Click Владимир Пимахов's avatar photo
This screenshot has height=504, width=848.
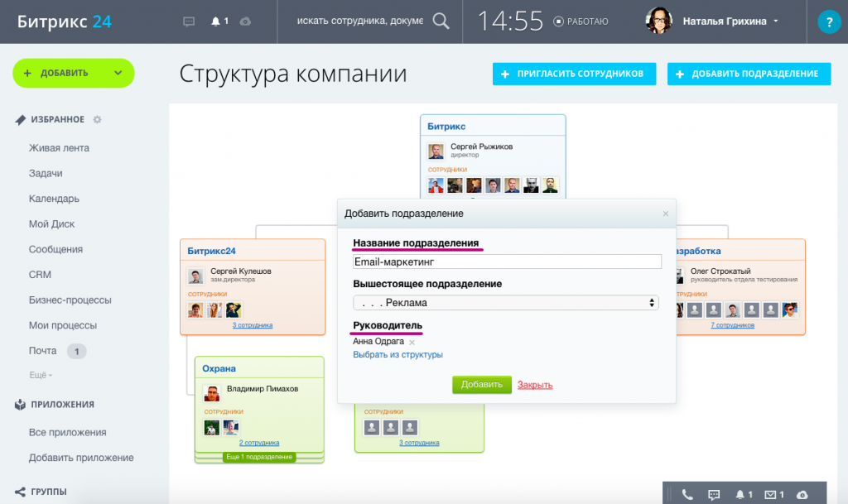pyautogui.click(x=211, y=393)
